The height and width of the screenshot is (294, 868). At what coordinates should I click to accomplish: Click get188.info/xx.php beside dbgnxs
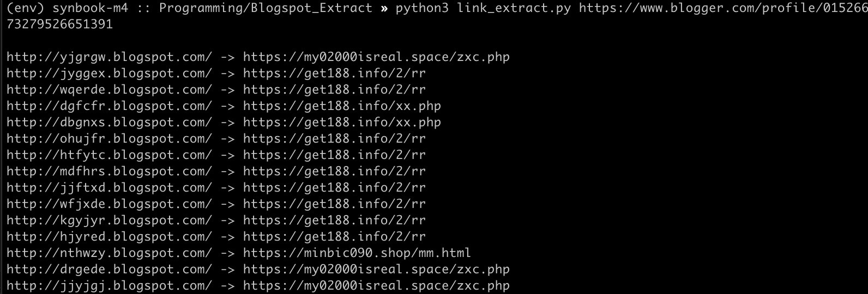point(342,122)
